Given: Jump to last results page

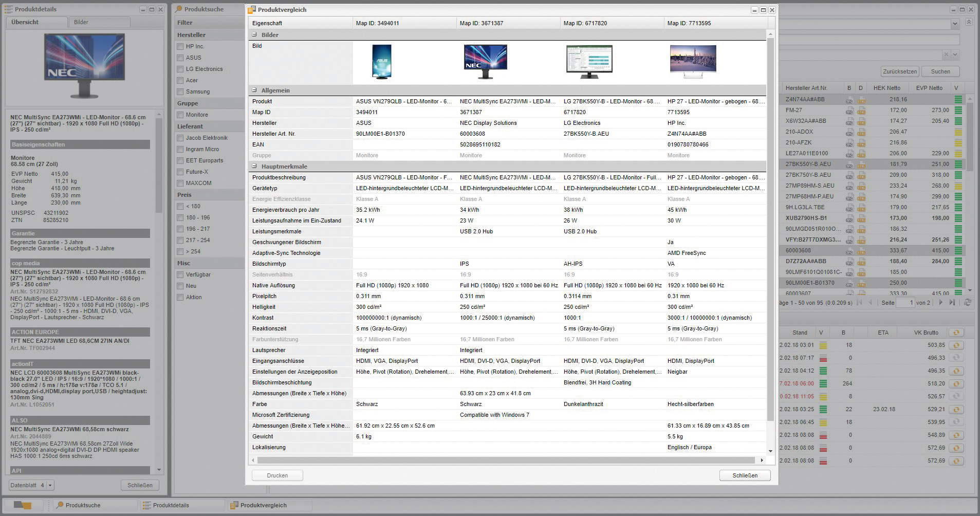Looking at the screenshot, I should (952, 303).
